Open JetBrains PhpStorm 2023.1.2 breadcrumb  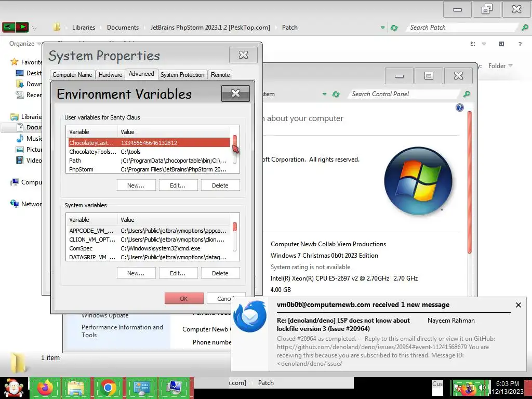pyautogui.click(x=210, y=28)
